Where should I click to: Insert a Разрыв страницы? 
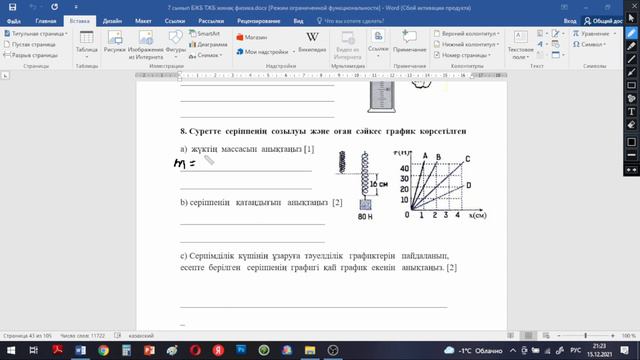tap(31, 55)
